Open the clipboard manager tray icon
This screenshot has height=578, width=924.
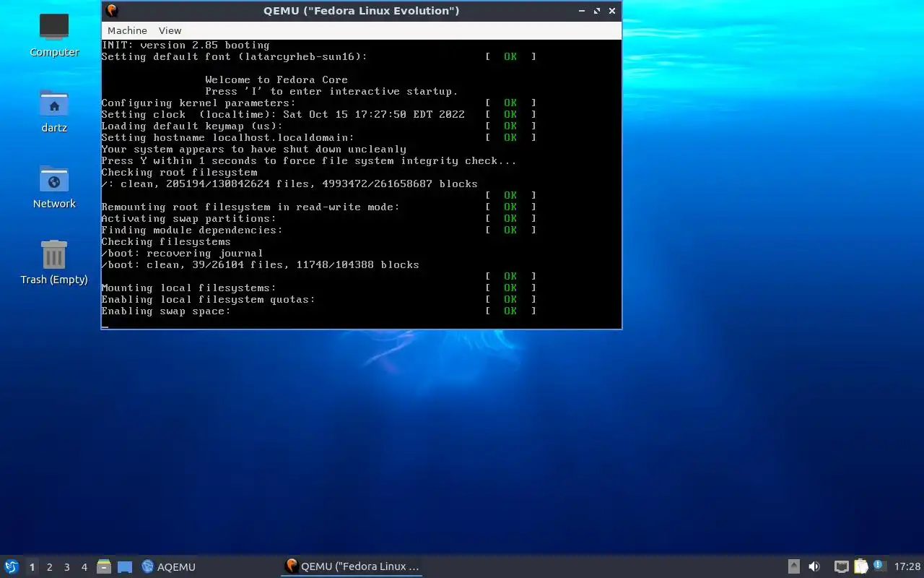pyautogui.click(x=860, y=567)
